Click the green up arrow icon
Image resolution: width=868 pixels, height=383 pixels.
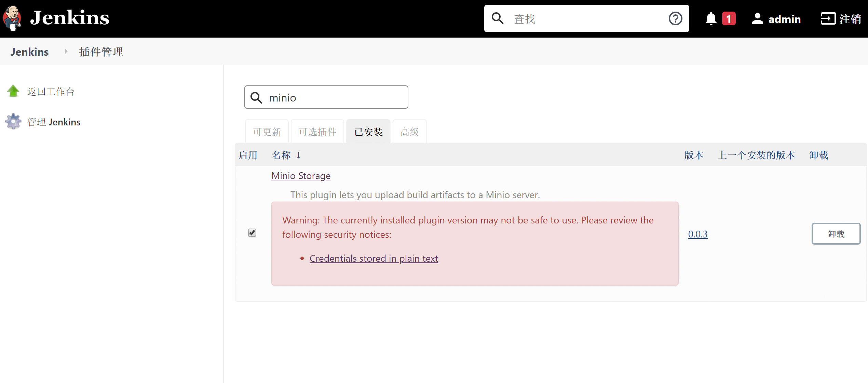pos(13,91)
